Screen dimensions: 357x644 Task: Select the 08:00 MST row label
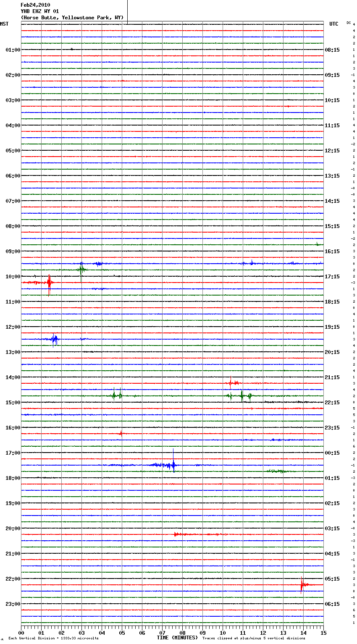pos(13,226)
